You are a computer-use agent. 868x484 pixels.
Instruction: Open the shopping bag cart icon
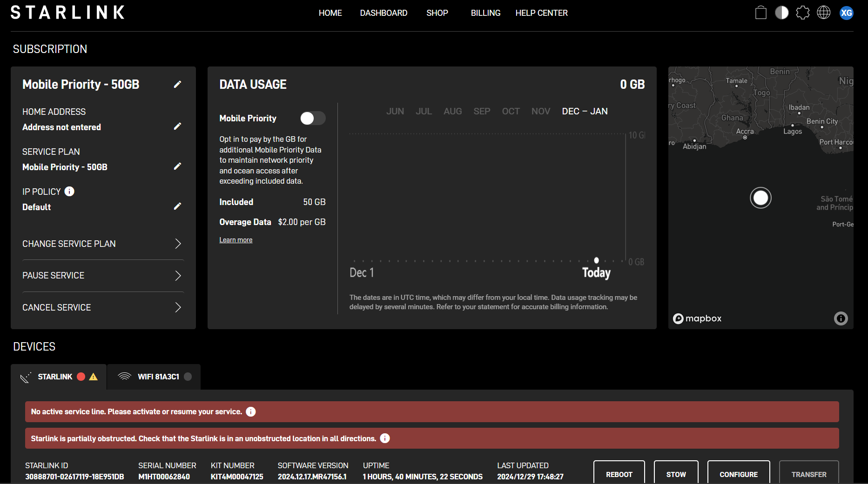pos(761,13)
